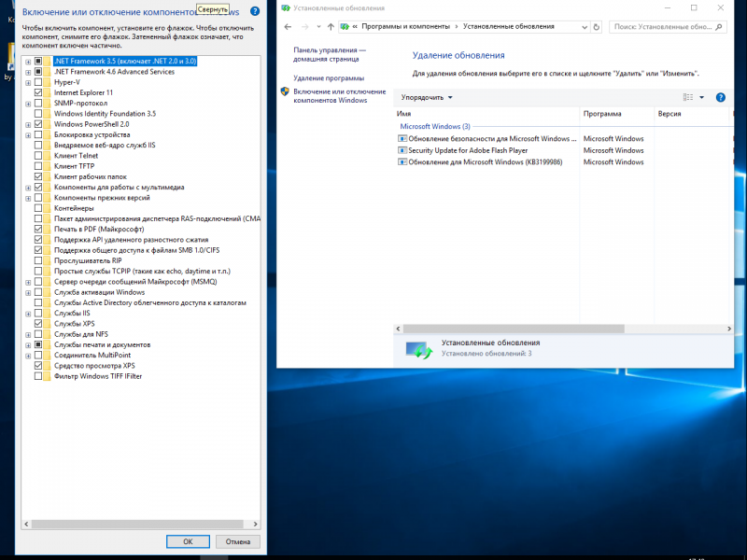Uncheck Печать в PDF (Майкрософт)
747x560 pixels.
point(38,229)
